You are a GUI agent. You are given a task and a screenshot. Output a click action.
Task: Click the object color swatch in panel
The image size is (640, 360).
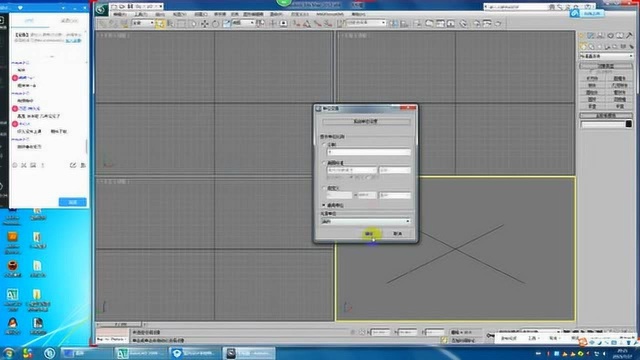coord(629,124)
